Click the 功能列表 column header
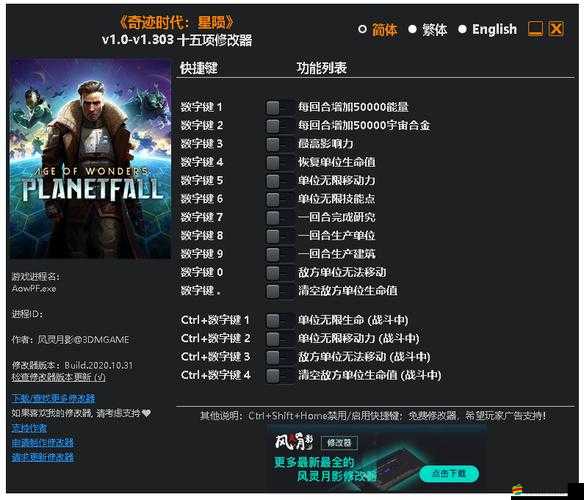This screenshot has height=500, width=584. pos(321,68)
